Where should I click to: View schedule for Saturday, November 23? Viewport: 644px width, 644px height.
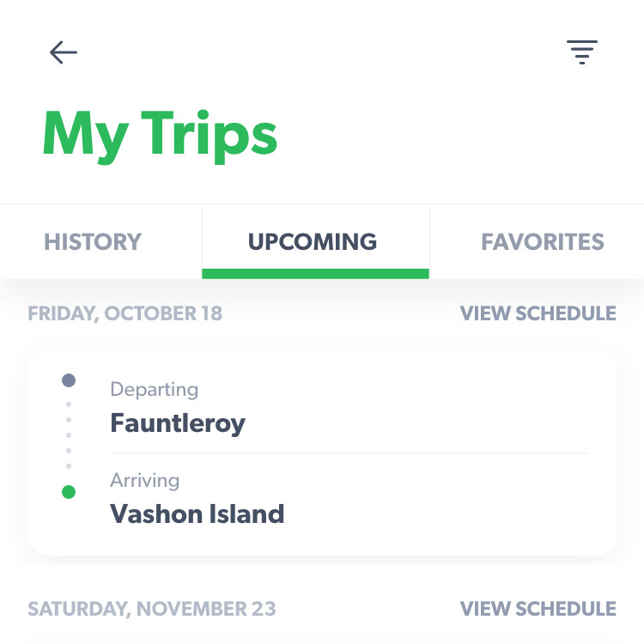click(x=538, y=609)
